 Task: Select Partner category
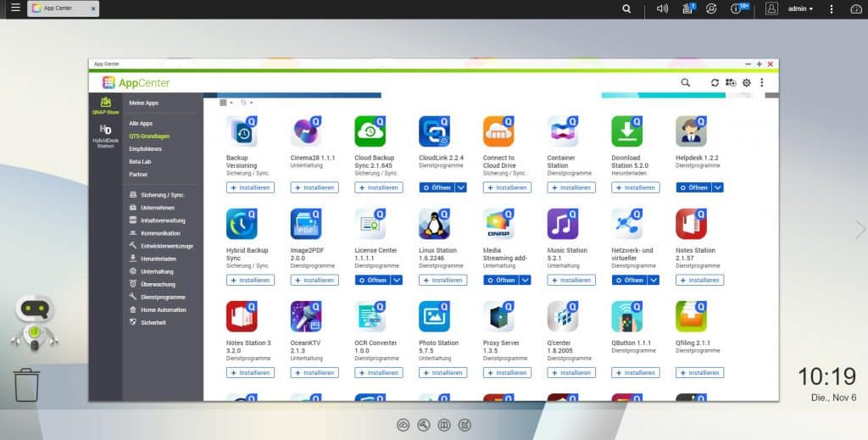[x=138, y=175]
